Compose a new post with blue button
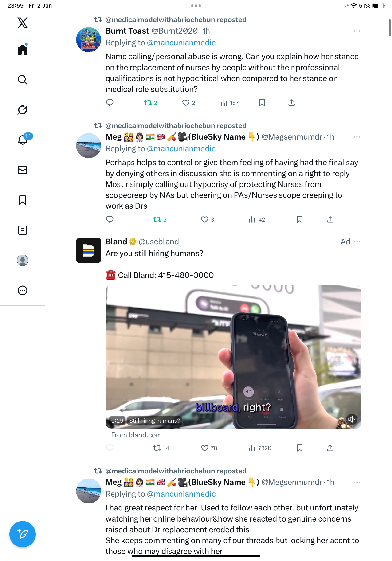 [23, 534]
